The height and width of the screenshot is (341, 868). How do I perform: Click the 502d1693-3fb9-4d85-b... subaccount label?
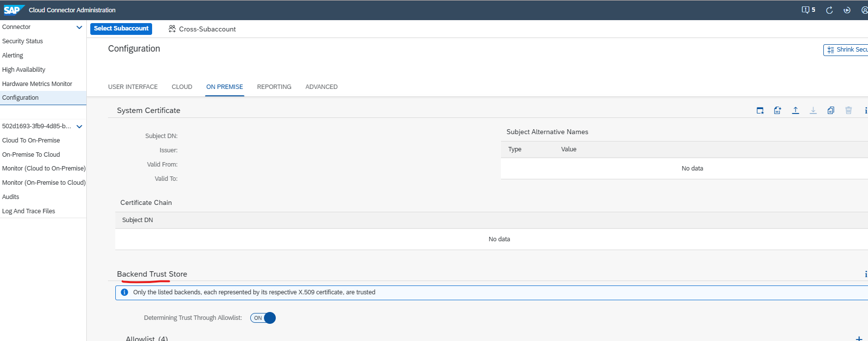[x=36, y=126]
